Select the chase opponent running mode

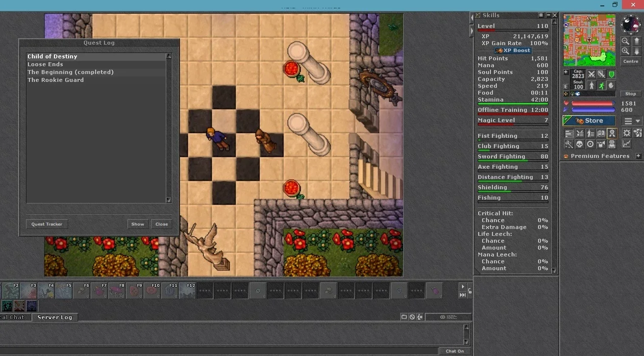pyautogui.click(x=601, y=85)
